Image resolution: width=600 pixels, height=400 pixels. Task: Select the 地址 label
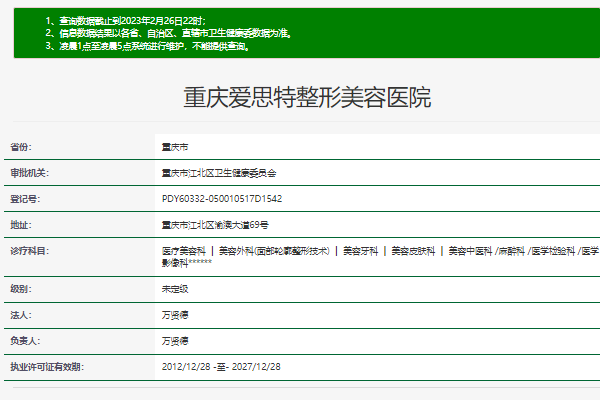[21, 225]
